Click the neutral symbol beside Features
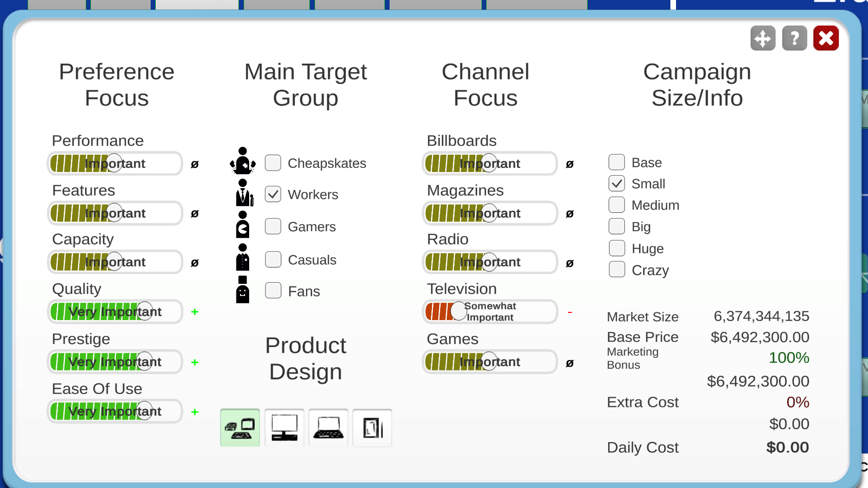The height and width of the screenshot is (488, 868). pos(195,213)
